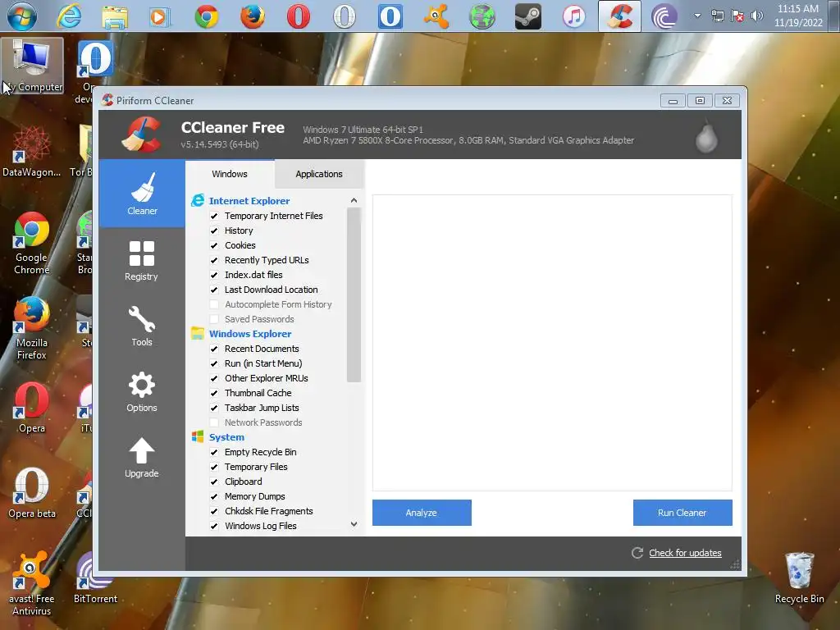Open the Registry section in sidebar
Screen dimensions: 840x630
(x=142, y=261)
